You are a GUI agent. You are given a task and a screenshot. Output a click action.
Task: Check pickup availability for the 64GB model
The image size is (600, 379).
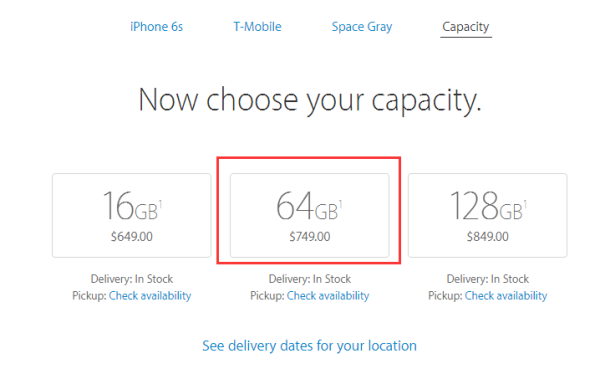click(x=328, y=296)
